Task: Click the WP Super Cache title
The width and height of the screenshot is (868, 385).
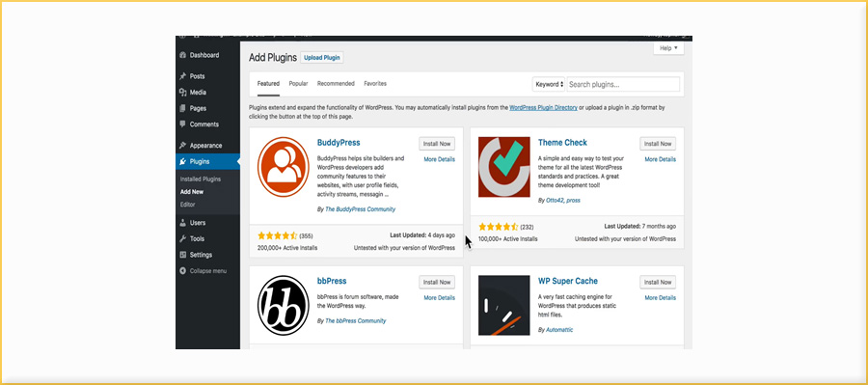Action: tap(568, 282)
